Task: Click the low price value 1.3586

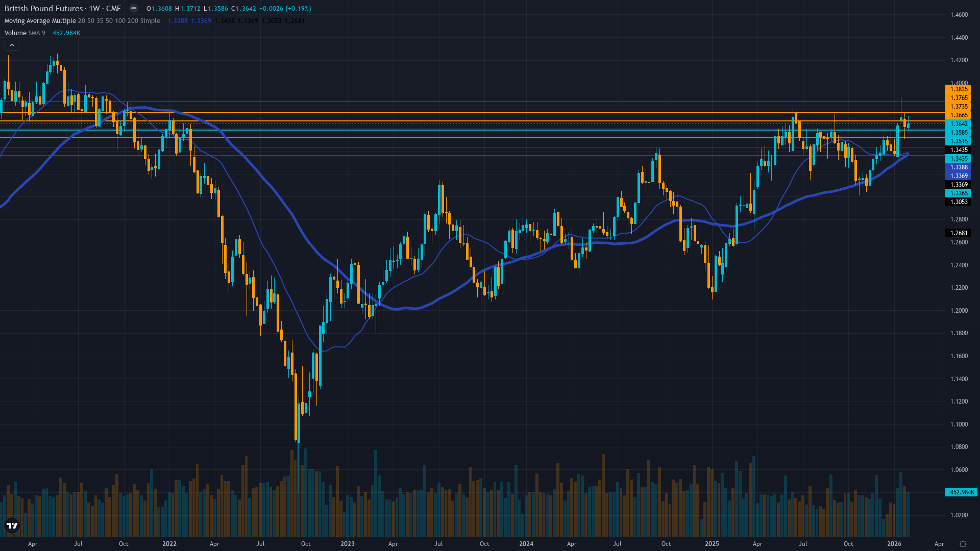Action: pyautogui.click(x=218, y=9)
